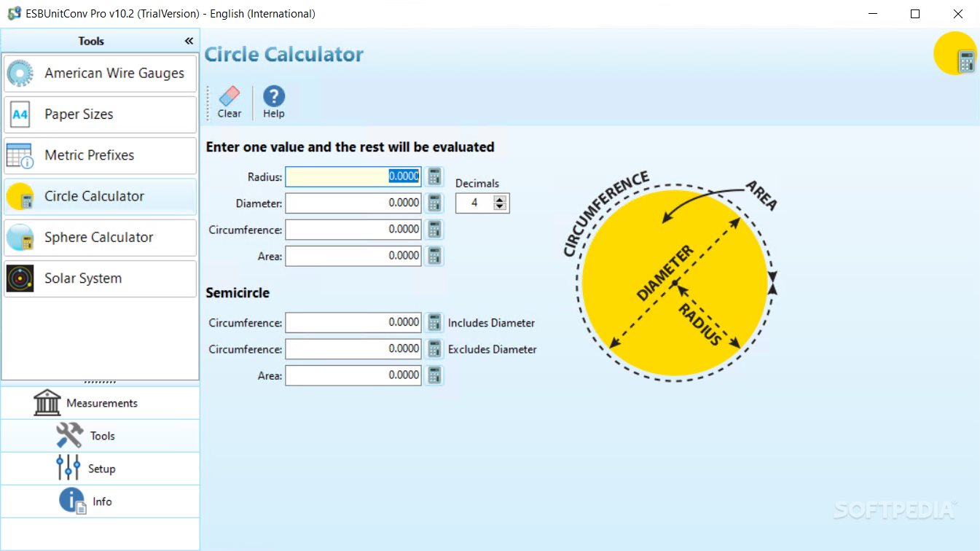Screen dimensions: 980x551
Task: Focus semicircle Circumference Includes Diameter field
Action: coord(353,322)
